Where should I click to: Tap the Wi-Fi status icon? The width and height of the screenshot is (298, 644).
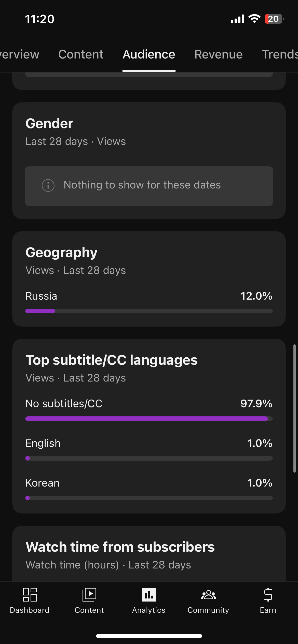[254, 19]
